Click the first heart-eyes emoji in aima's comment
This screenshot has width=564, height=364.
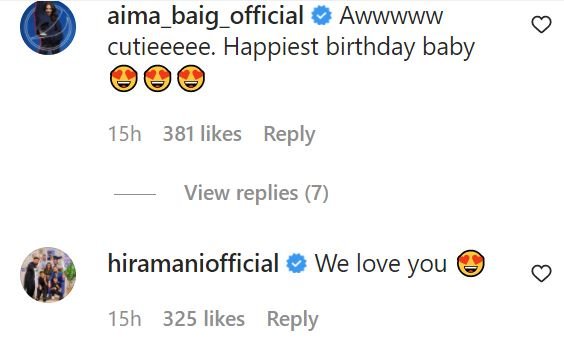click(124, 78)
